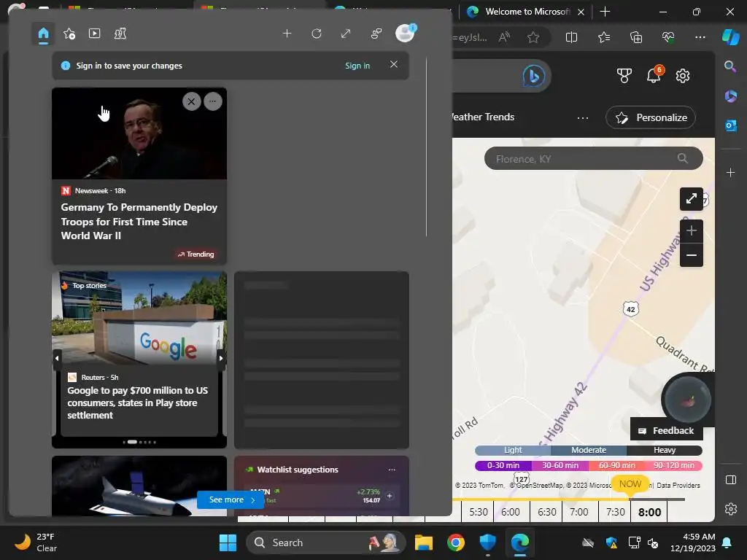
Task: Open the profile avatar in widgets panel
Action: coord(406,34)
